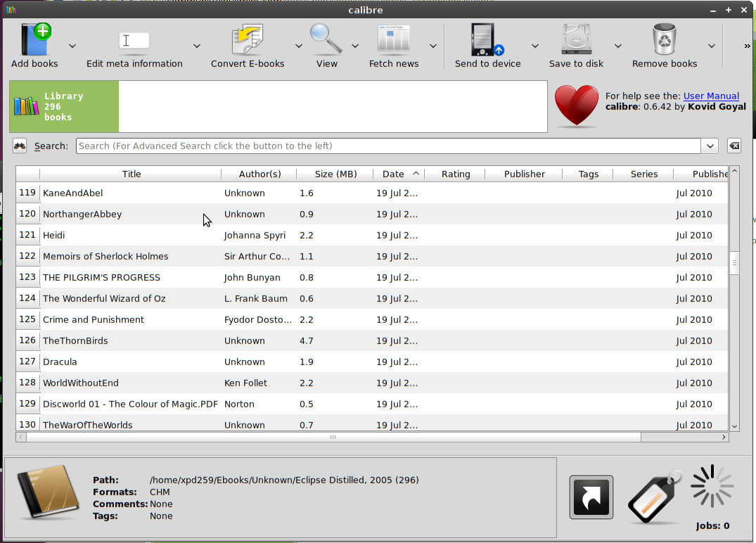Click the horizontal scrollbar of book list
The height and width of the screenshot is (543, 756).
(x=333, y=437)
